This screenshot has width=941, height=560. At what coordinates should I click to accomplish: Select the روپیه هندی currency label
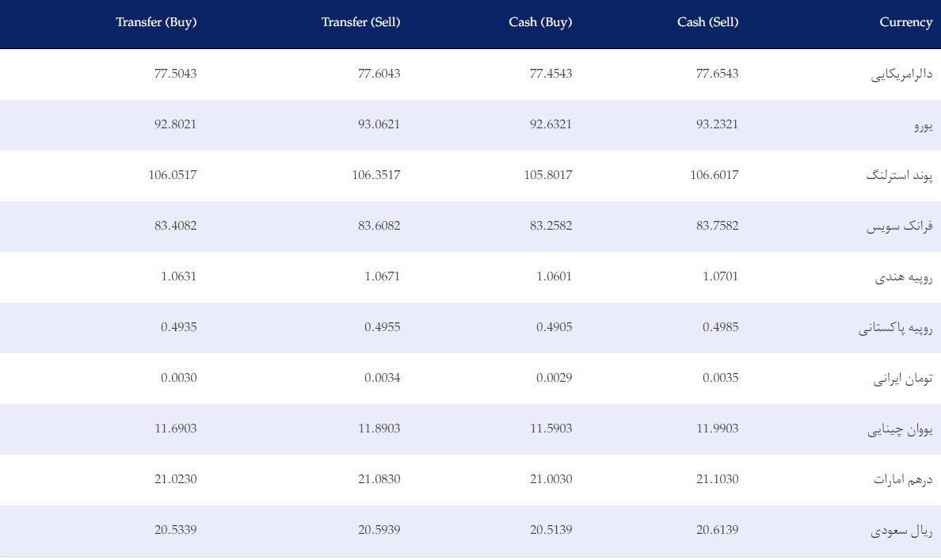click(903, 277)
